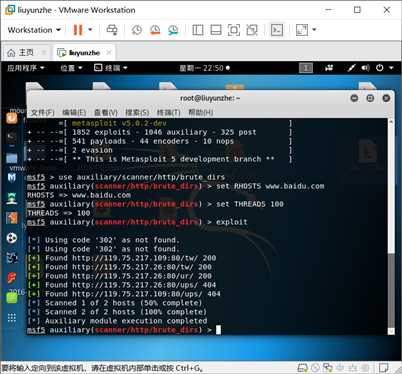The image size is (402, 374).
Task: Minimize the root@liuyunzhe terminal window
Action: pos(354,98)
